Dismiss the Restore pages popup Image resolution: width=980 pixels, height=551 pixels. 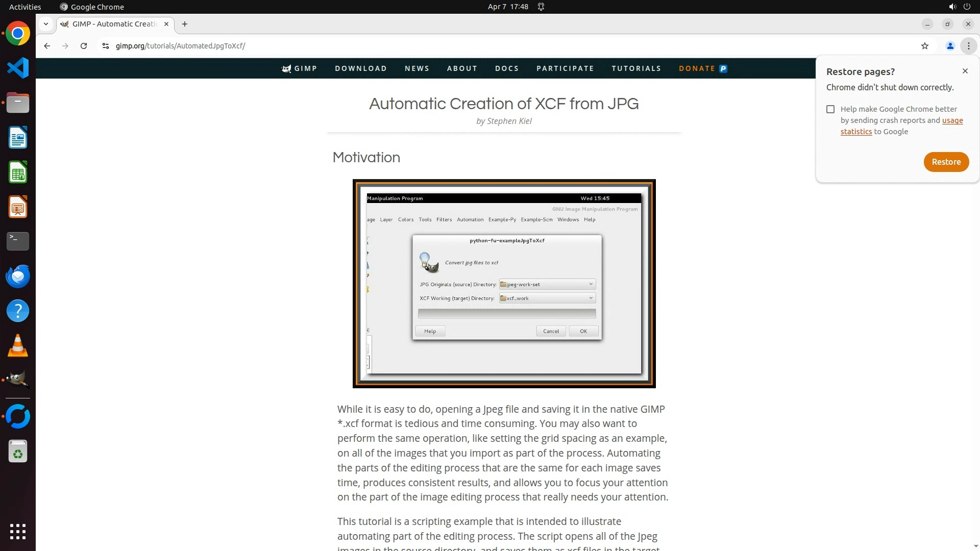coord(965,71)
